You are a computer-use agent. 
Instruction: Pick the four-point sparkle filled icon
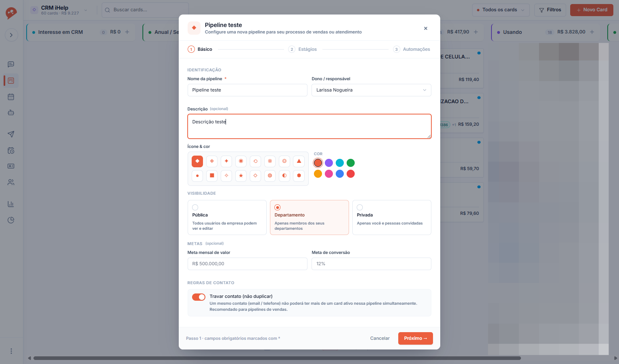[226, 161]
